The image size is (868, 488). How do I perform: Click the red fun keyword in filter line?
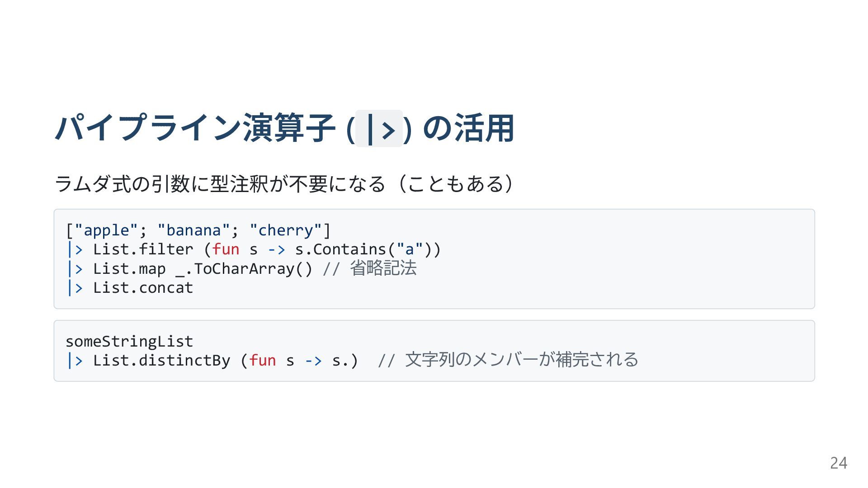point(226,249)
